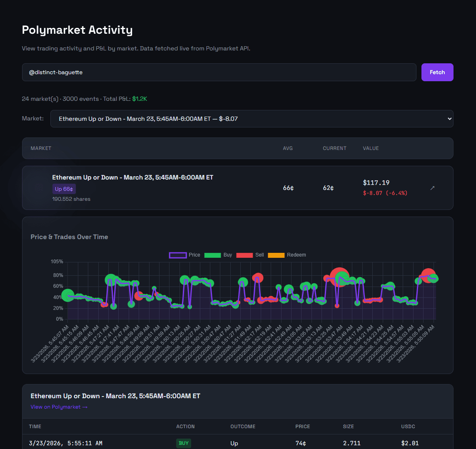This screenshot has width=476, height=449.
Task: Sort by the MARKET column header
Action: pos(40,148)
